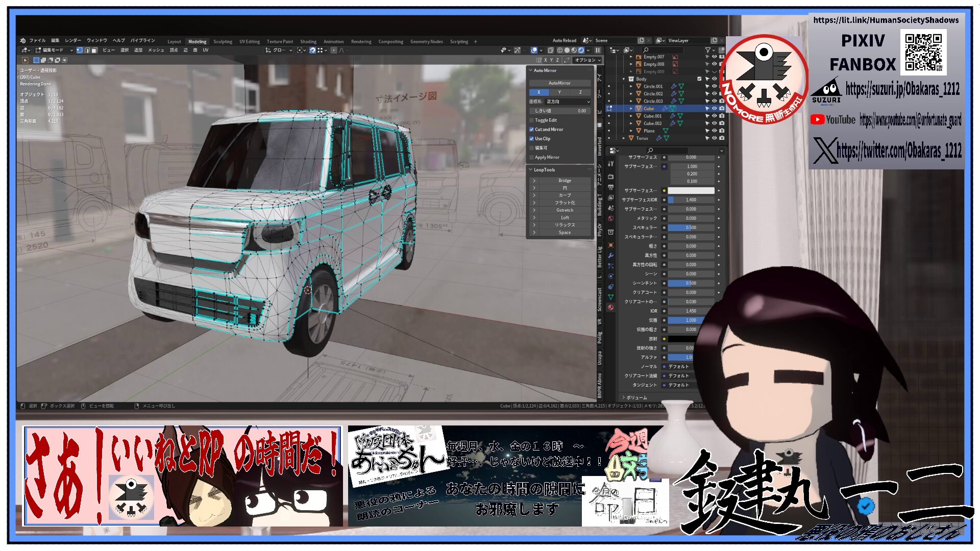Screen dimensions: 980x551
Task: Click the white サブサーフェス color swatch
Action: (x=691, y=190)
